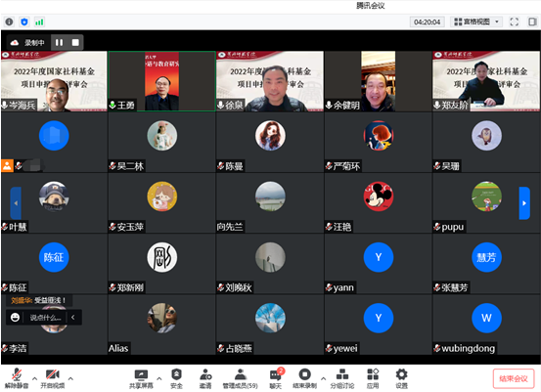Open the Security shield in toolbar
The image size is (541, 392).
coord(176,379)
